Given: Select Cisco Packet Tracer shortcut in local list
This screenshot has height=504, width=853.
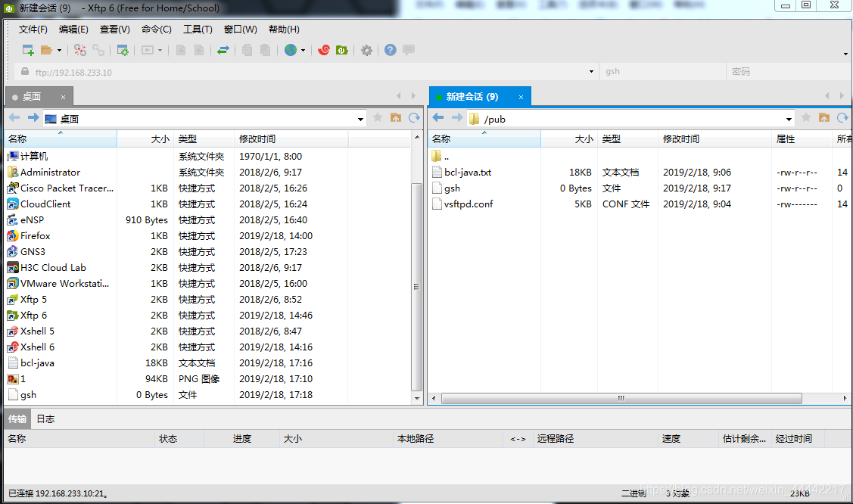Looking at the screenshot, I should coord(67,188).
